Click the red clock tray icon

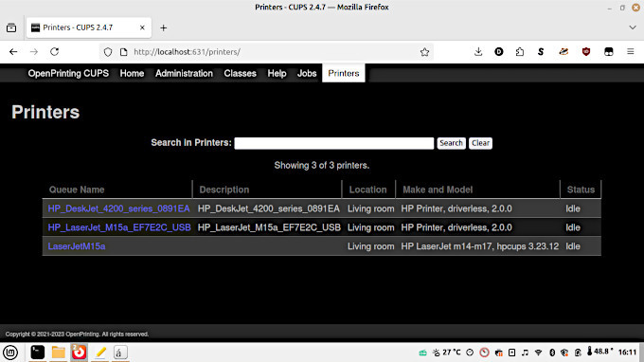[x=485, y=353]
